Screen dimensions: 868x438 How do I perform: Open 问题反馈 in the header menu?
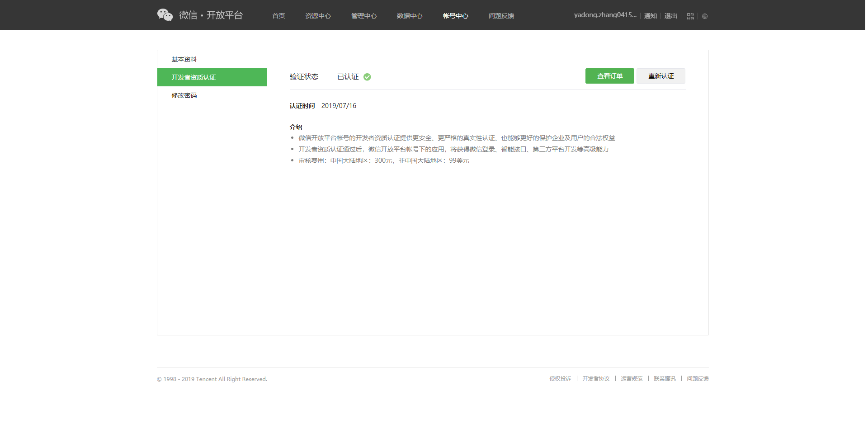pos(501,16)
